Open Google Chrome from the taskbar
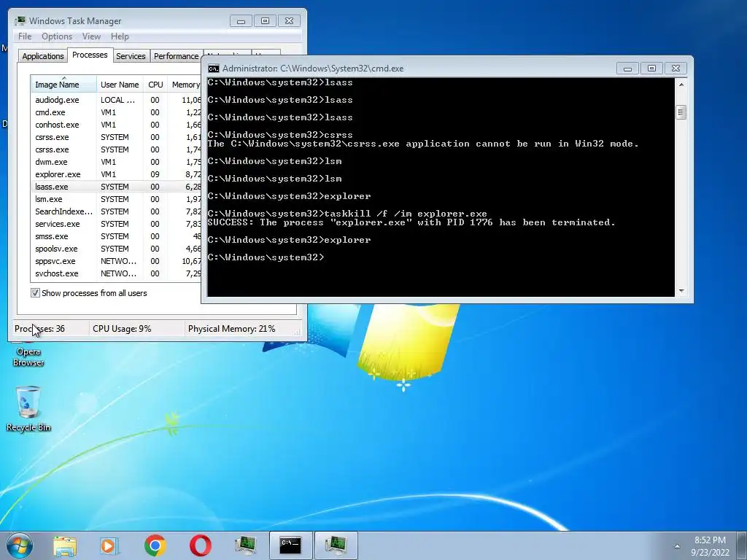747x560 pixels. tap(155, 545)
